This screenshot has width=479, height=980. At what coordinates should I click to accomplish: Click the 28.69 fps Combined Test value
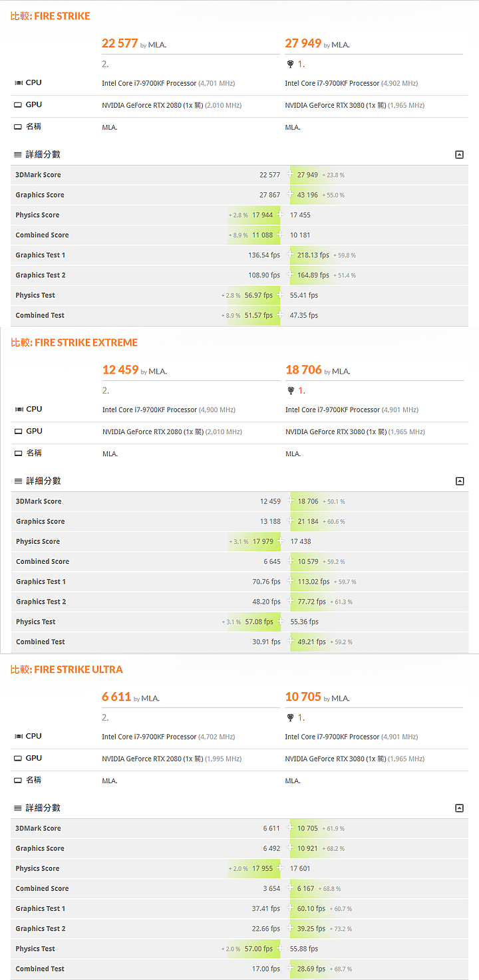pos(311,969)
